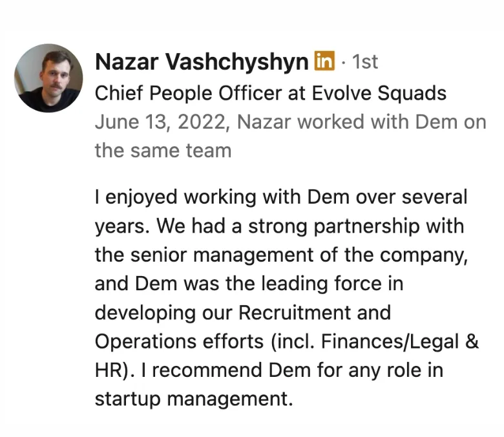Click the 1st connection degree label
This screenshot has width=504, height=437.
(365, 62)
